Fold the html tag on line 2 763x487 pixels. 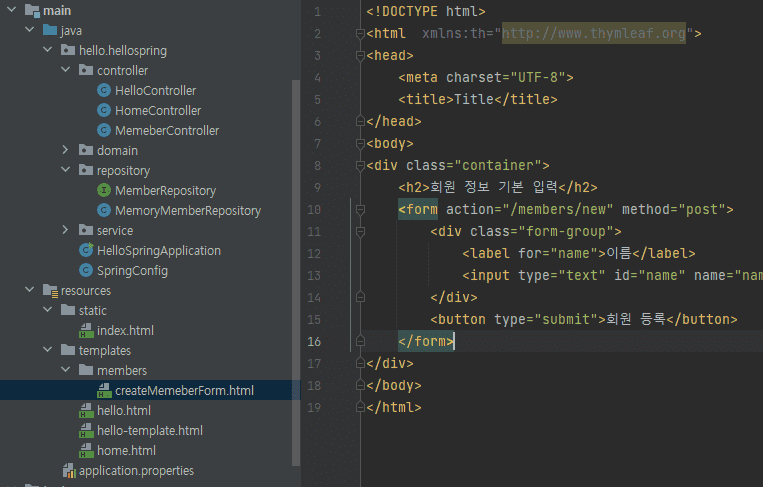[x=360, y=34]
